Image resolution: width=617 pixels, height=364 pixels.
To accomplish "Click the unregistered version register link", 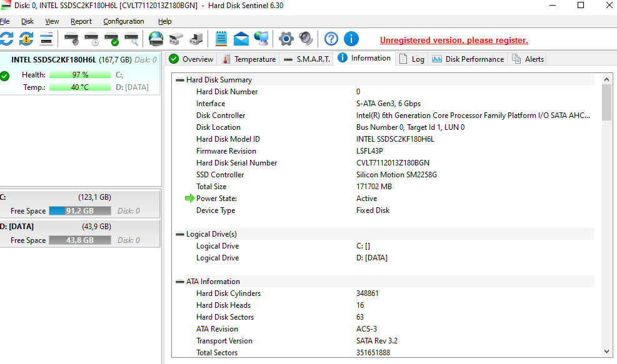I will [x=454, y=41].
